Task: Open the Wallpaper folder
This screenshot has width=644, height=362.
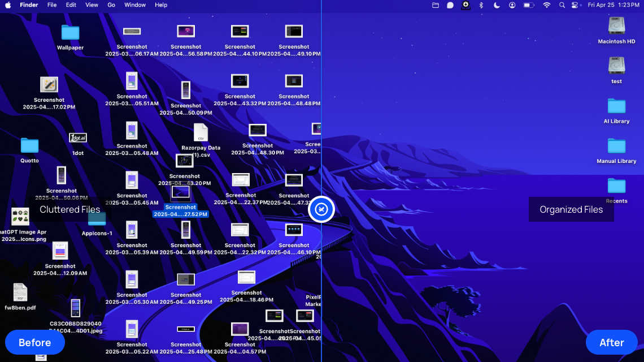Action: pyautogui.click(x=69, y=32)
